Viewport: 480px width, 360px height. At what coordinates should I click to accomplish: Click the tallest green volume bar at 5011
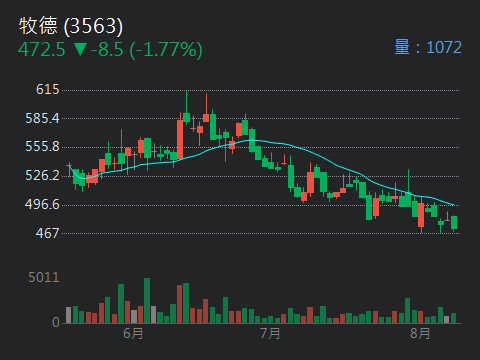[147, 300]
